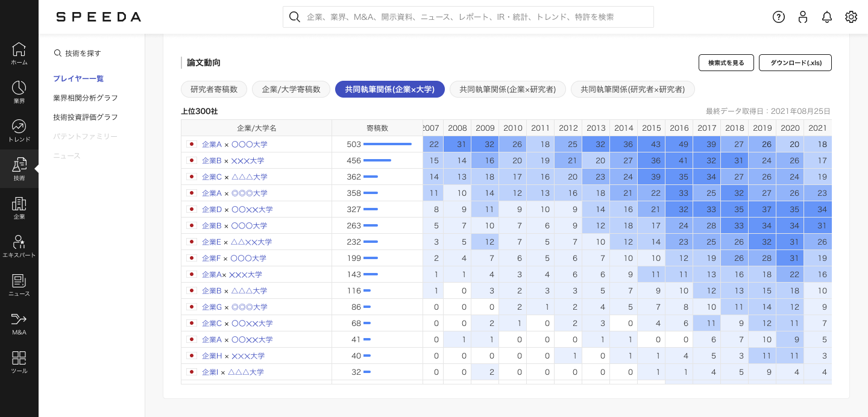Open the notifications bell
This screenshot has width=868, height=417.
[827, 17]
